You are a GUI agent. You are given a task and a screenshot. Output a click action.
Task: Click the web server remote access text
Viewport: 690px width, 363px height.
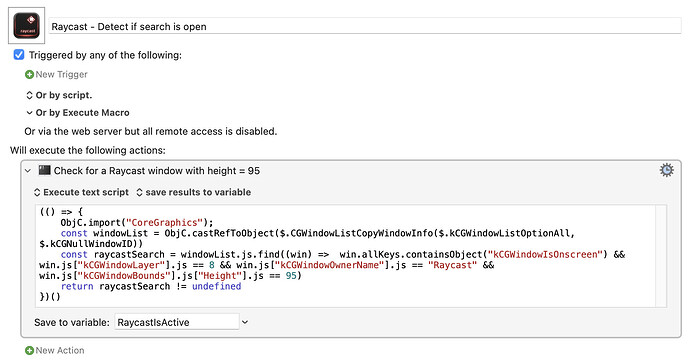coord(151,132)
